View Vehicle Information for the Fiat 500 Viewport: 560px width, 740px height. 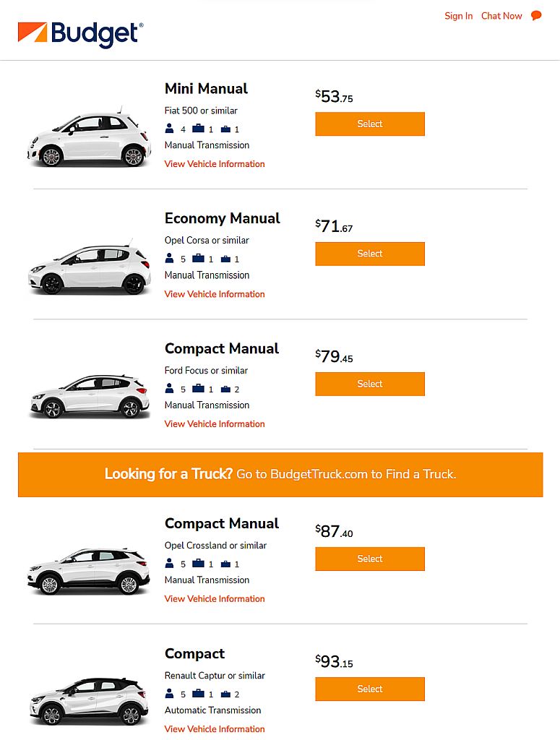coord(214,164)
